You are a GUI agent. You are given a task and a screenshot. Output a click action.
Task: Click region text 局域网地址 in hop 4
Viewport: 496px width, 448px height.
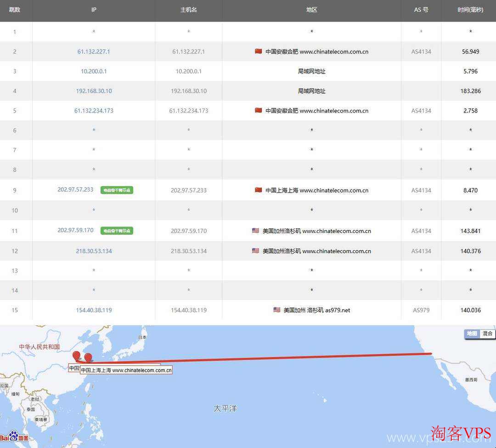point(311,91)
